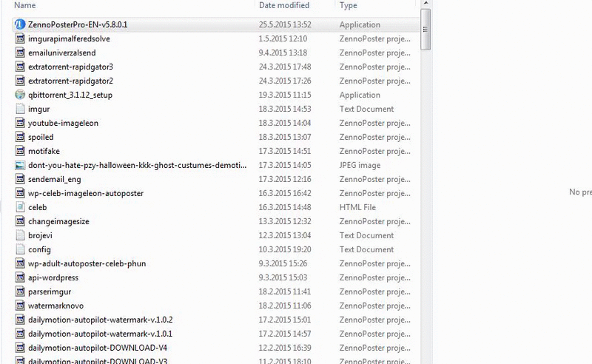The height and width of the screenshot is (364, 592).
Task: Select file name dailymotion-autopilot-DOWNLOAD-V4
Action: [98, 348]
